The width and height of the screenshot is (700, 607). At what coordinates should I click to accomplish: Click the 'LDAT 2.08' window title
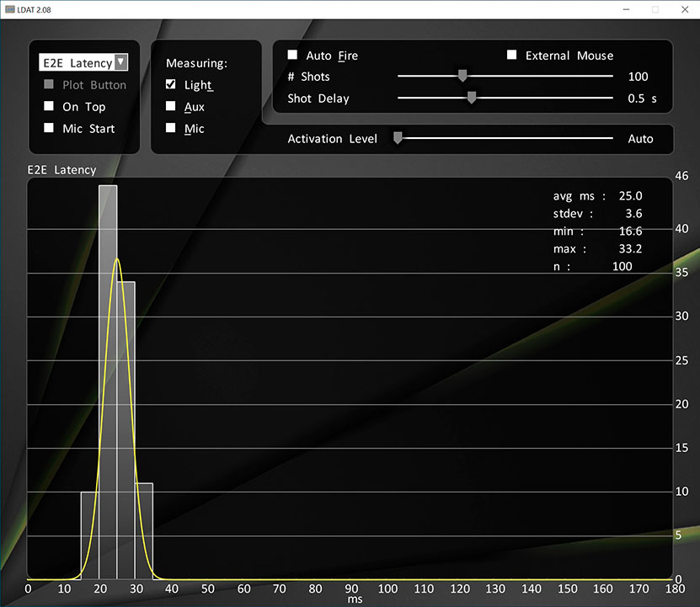[x=34, y=10]
